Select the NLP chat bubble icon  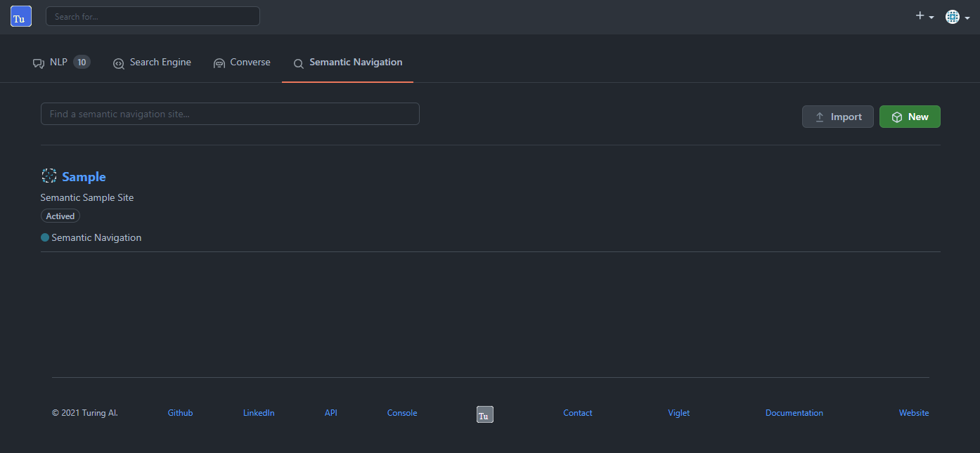pyautogui.click(x=38, y=62)
